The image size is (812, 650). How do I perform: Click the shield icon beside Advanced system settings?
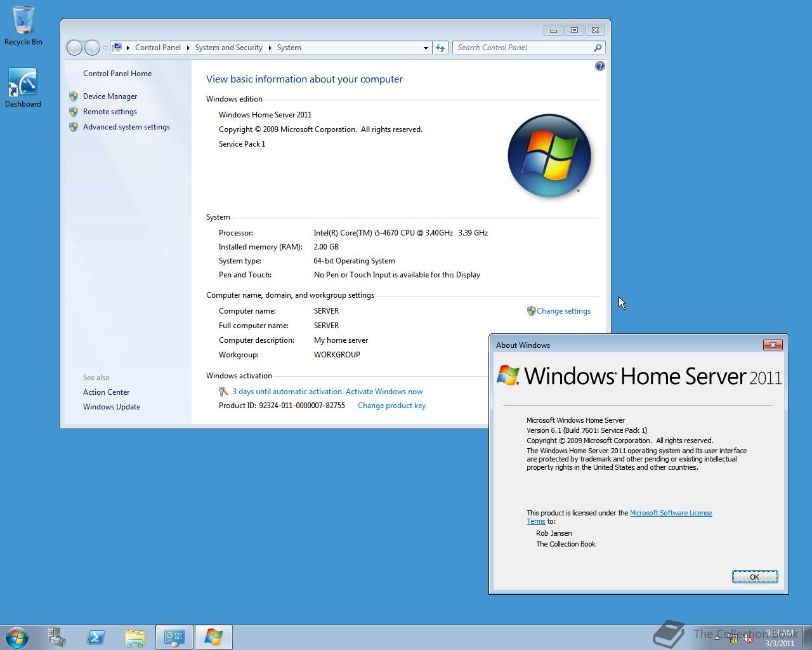(74, 127)
